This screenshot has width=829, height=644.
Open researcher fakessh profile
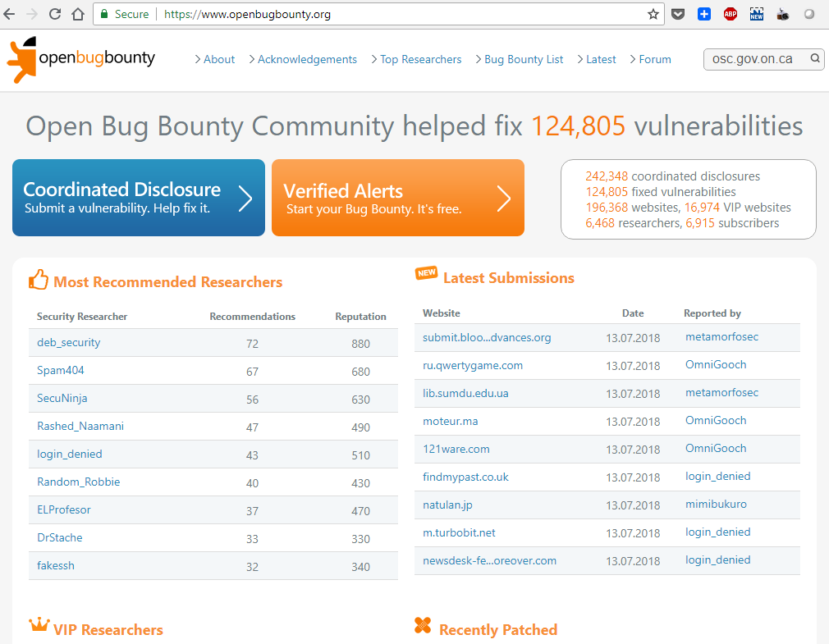click(x=56, y=565)
